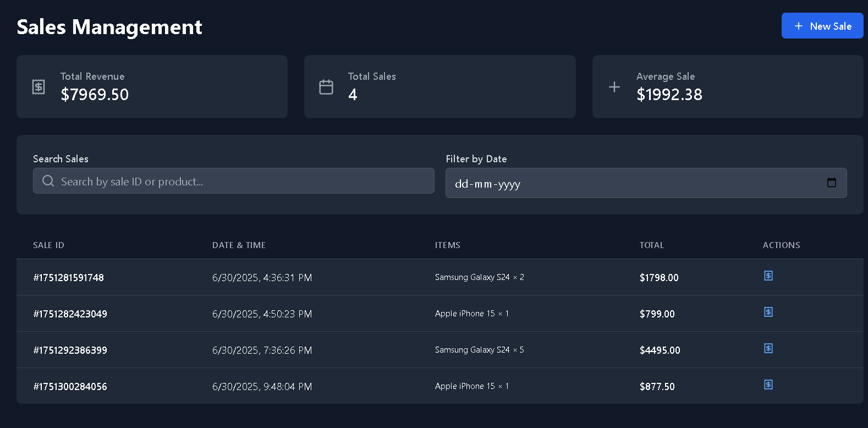Click the Average Sale plus icon
Image resolution: width=868 pixels, height=428 pixels.
[614, 87]
